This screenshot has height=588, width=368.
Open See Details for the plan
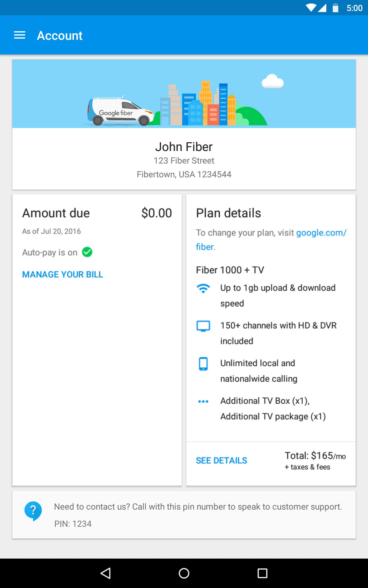point(221,461)
